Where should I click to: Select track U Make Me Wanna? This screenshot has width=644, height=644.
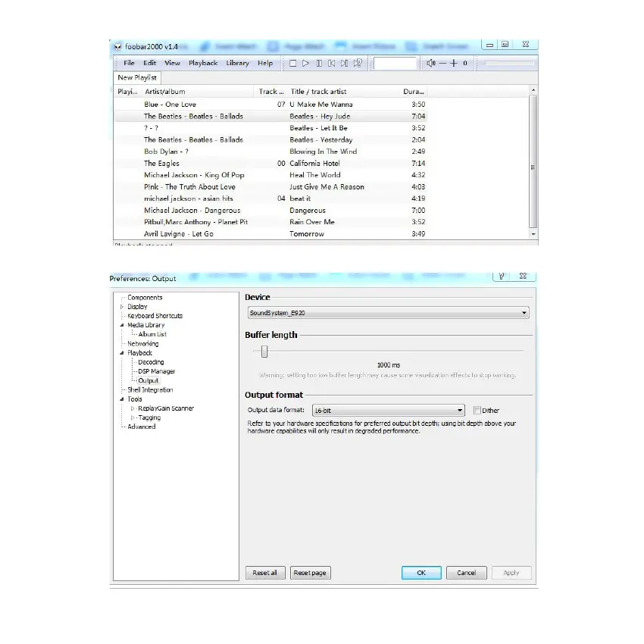point(270,105)
